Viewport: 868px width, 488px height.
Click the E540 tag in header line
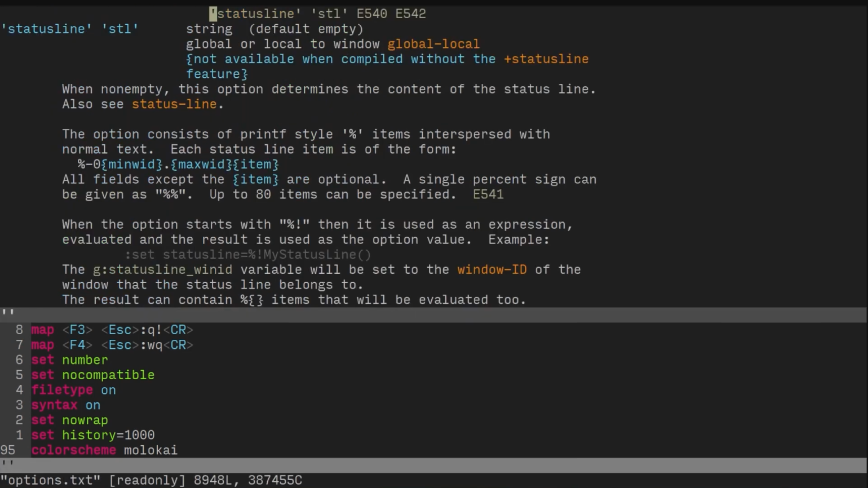(372, 14)
